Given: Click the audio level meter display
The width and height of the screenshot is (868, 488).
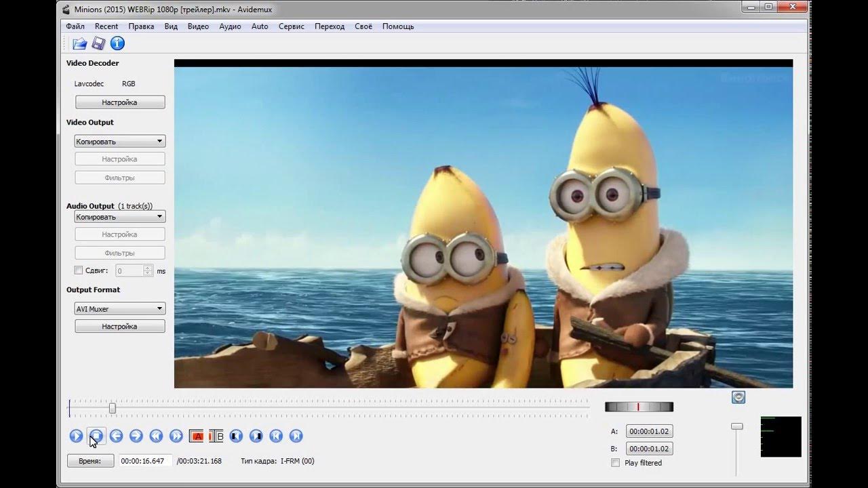Looking at the screenshot, I should [781, 436].
